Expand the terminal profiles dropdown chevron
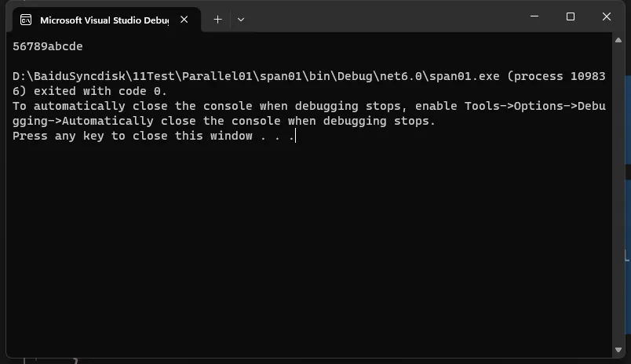 (241, 20)
